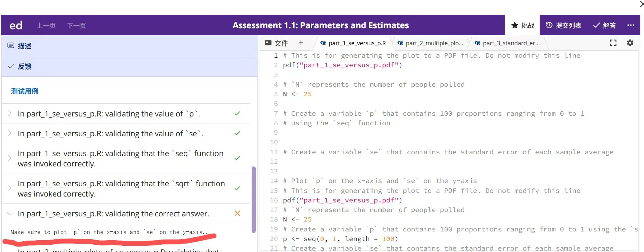Screen dimensions: 644x252
Task: Click the R icon on part_3 tab
Action: tap(478, 43)
